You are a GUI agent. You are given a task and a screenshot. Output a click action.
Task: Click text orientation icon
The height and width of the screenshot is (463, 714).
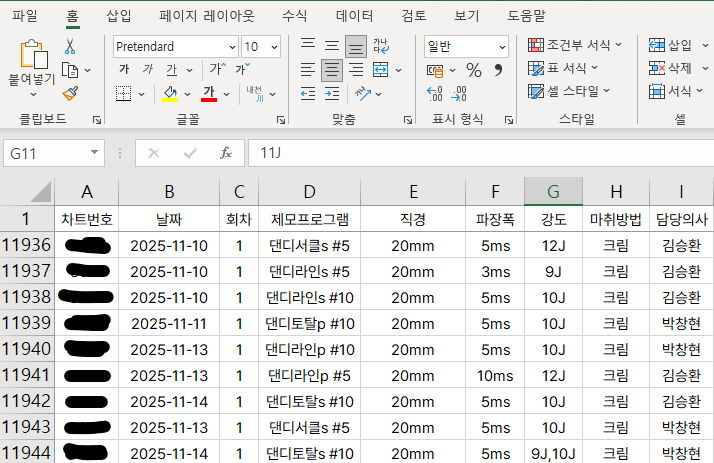[x=363, y=94]
